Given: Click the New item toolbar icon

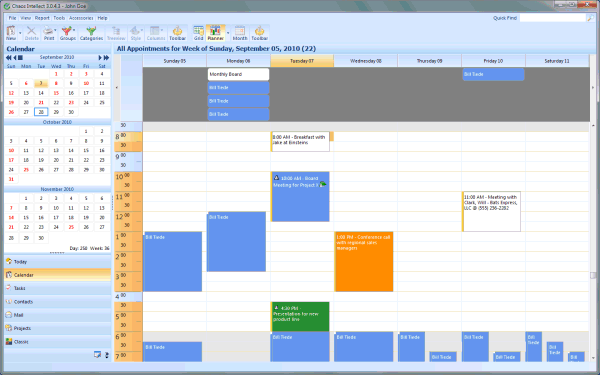Looking at the screenshot, I should coord(11,33).
